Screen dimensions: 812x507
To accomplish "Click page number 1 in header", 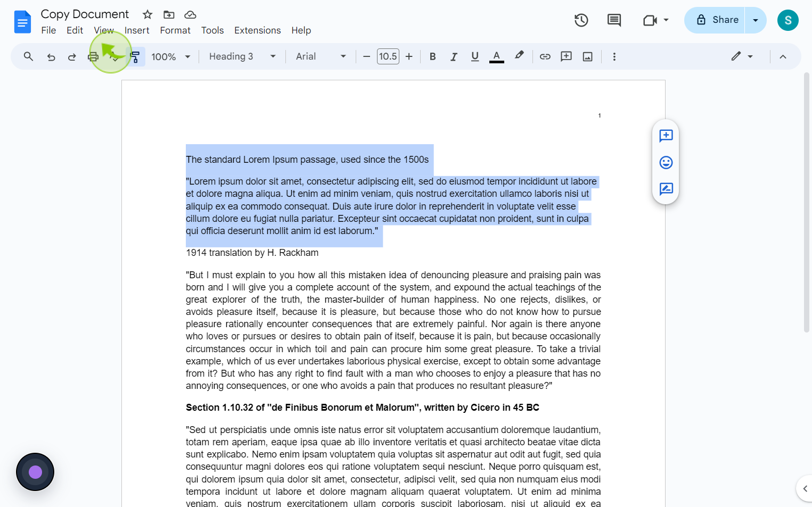I will (x=600, y=115).
